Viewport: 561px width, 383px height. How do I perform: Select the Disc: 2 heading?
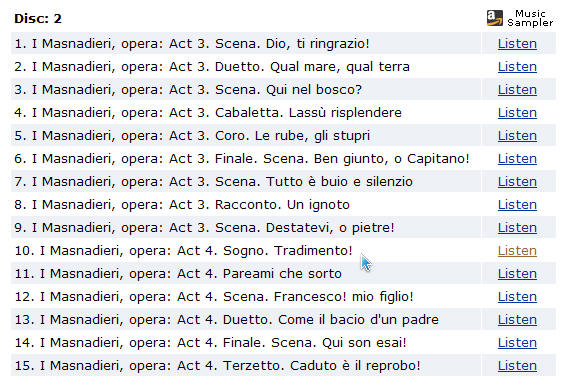pyautogui.click(x=38, y=19)
